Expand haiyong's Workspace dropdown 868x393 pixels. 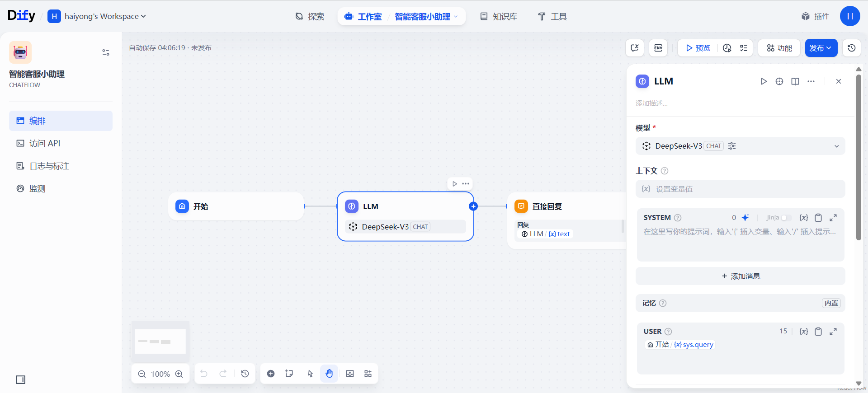point(97,16)
